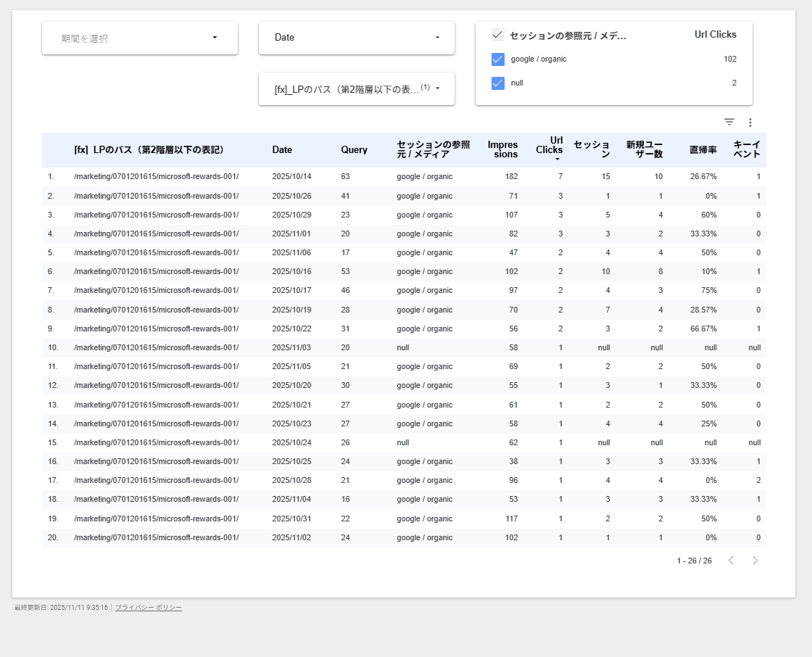Sort table by Impressions column header

(502, 149)
